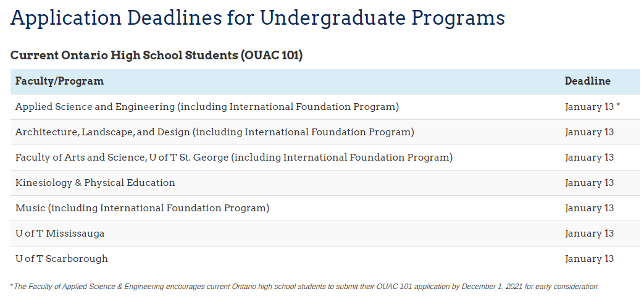Click the Mississauga January 13 deadline
Image resolution: width=644 pixels, height=299 pixels.
coord(589,234)
